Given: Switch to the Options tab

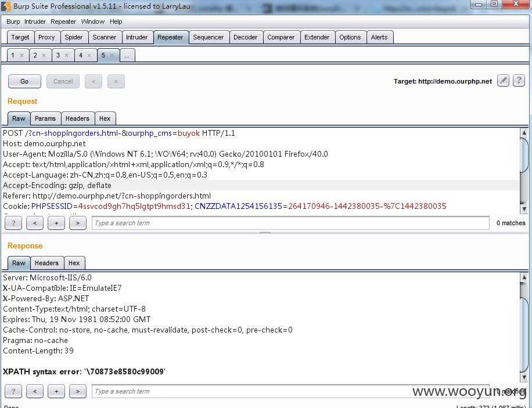Looking at the screenshot, I should click(x=350, y=37).
